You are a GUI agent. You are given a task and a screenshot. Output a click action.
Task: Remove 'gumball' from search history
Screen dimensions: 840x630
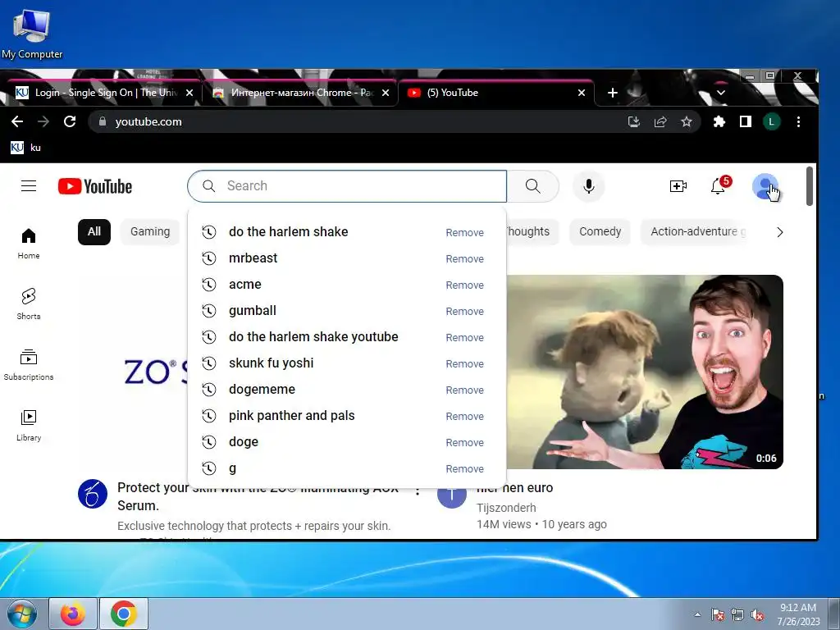[464, 311]
